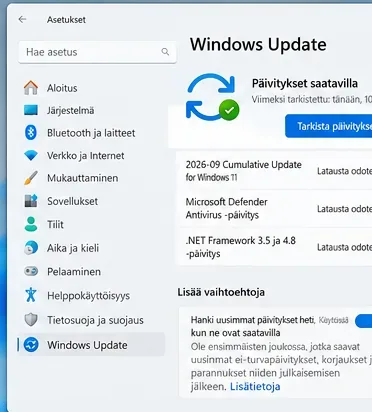Screen dimensions: 372x412
Task: Open Järjestelmä settings page
Action: point(70,110)
